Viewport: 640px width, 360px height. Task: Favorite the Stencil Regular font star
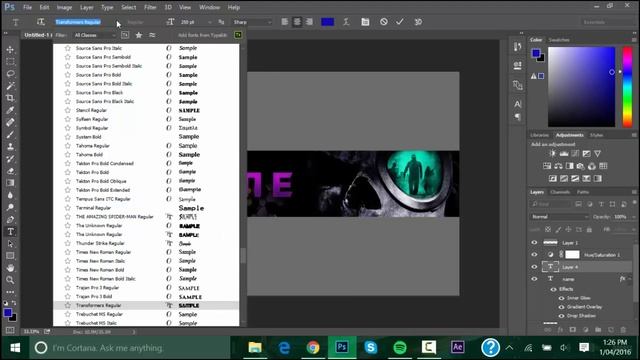pos(68,110)
